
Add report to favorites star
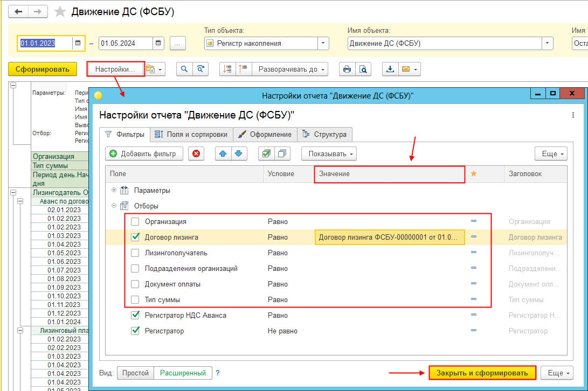click(x=60, y=11)
